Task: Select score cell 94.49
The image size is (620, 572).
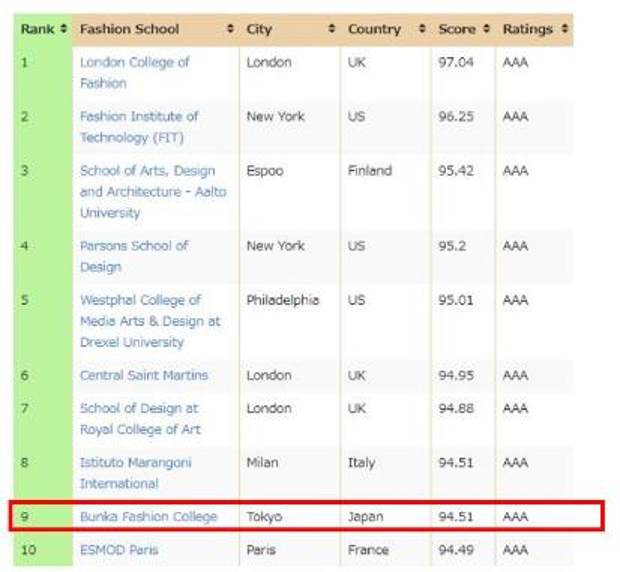Action: (456, 550)
